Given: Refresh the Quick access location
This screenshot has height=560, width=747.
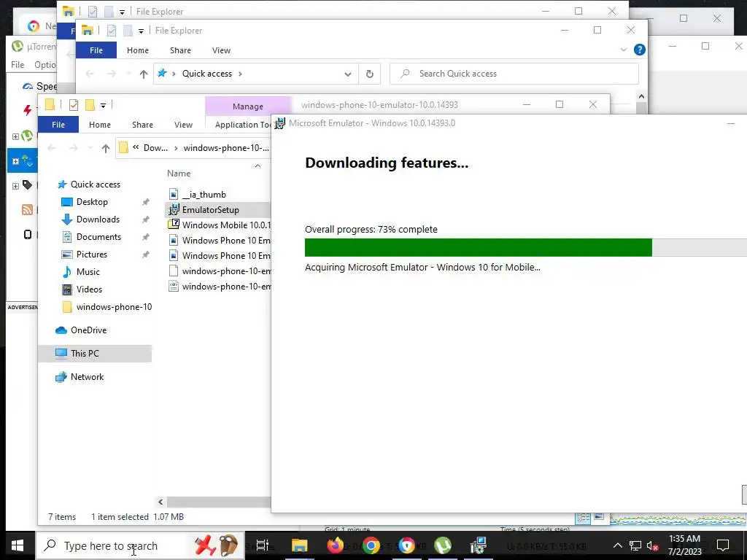Looking at the screenshot, I should (x=369, y=74).
